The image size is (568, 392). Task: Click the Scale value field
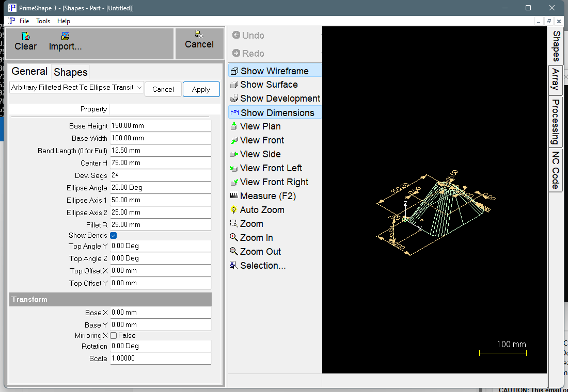coord(161,358)
